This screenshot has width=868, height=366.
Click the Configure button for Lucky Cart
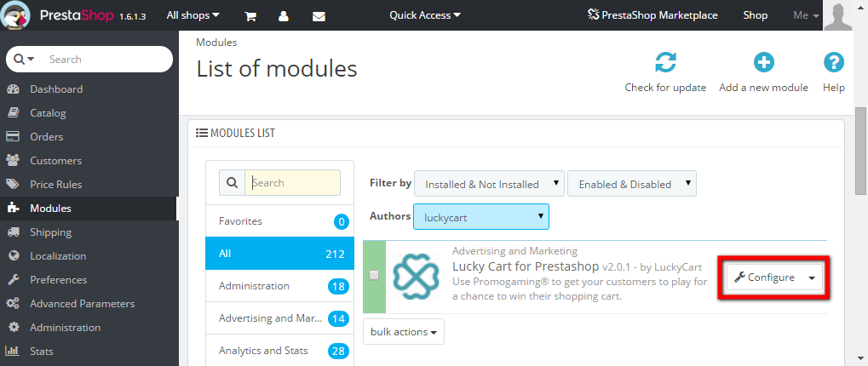(x=764, y=277)
